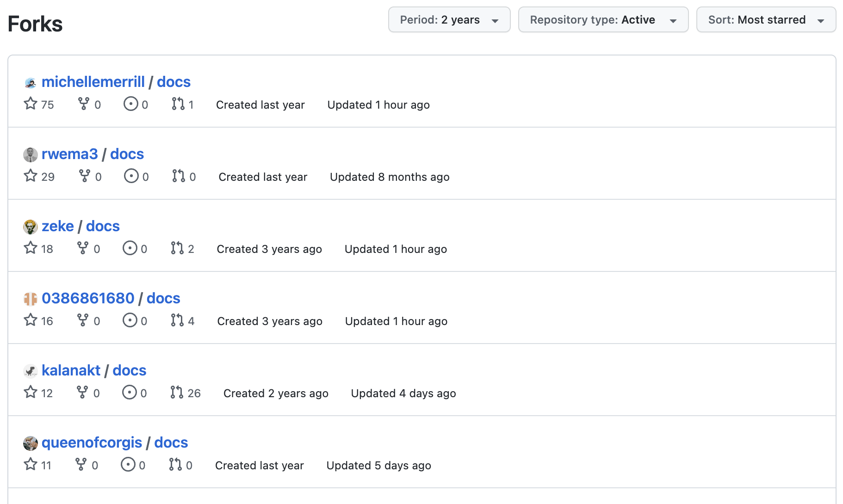Click star icon in 0386861680 row
This screenshot has width=843, height=504.
(31, 320)
